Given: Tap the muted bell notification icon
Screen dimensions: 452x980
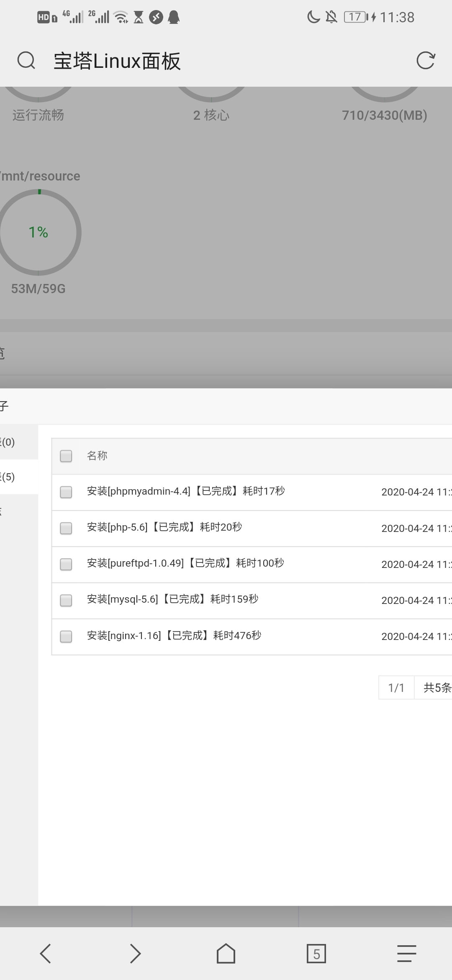Looking at the screenshot, I should [x=331, y=17].
